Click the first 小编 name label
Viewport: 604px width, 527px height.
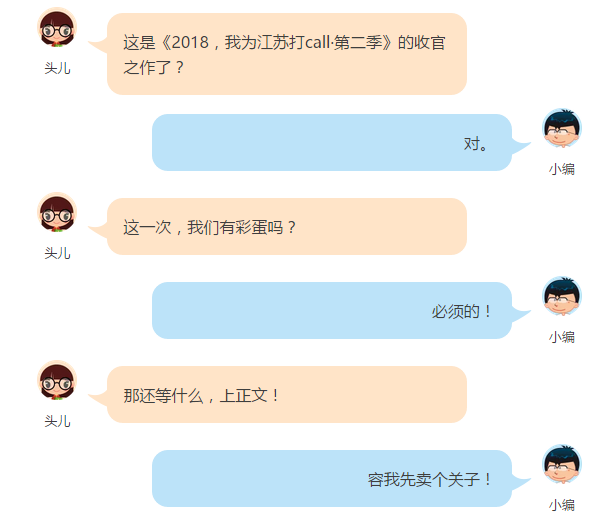(562, 169)
